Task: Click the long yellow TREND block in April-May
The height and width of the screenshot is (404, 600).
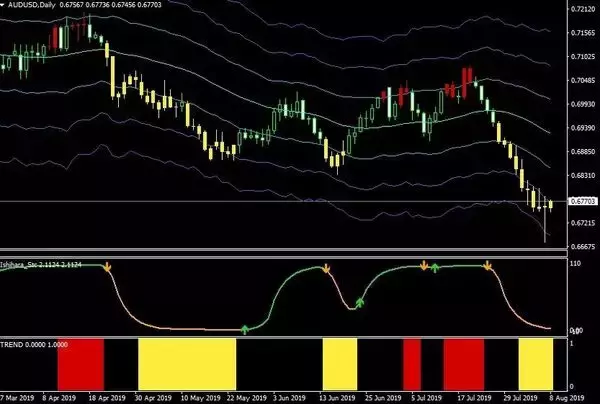Action: pyautogui.click(x=186, y=363)
